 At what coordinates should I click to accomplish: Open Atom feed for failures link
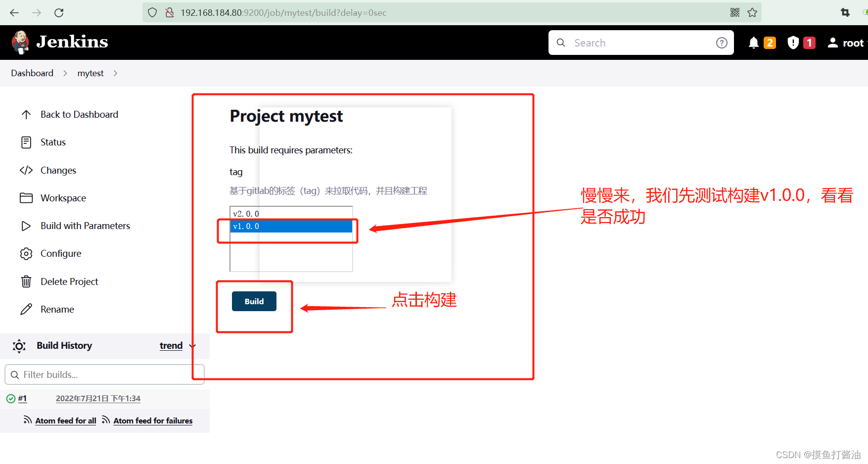click(x=153, y=420)
